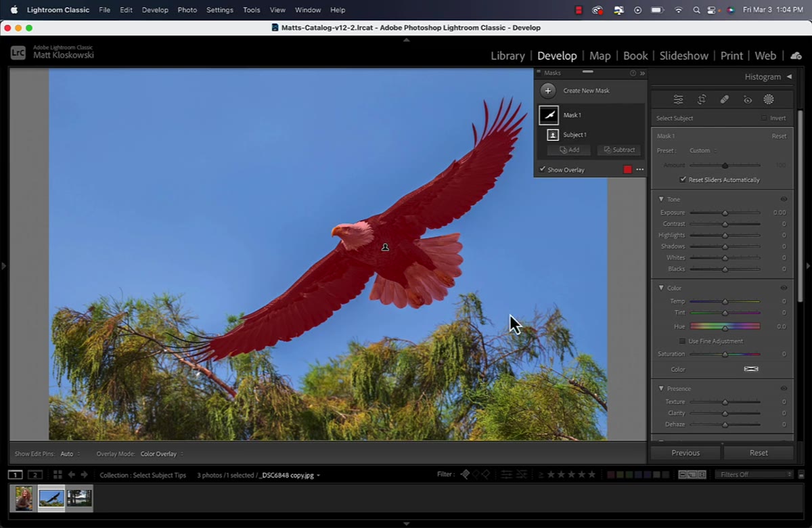Select the Crop overlay tool
Screen dimensions: 812x528
(x=702, y=100)
